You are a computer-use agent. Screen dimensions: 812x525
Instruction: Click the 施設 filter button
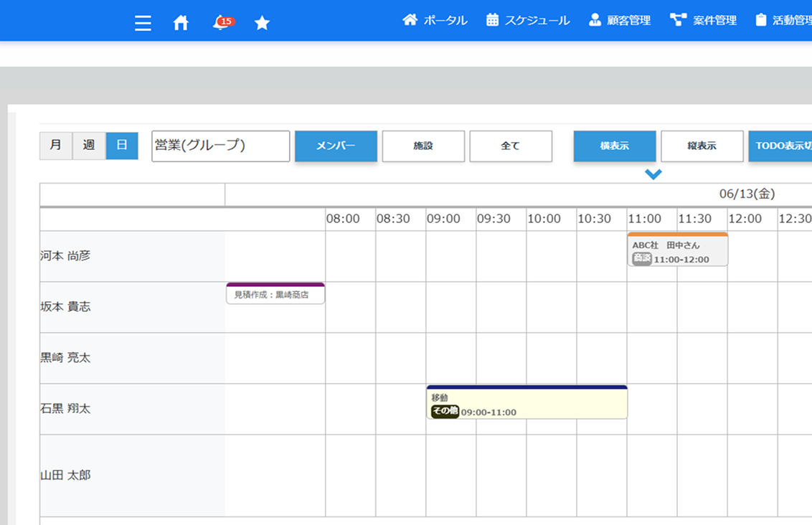(423, 146)
